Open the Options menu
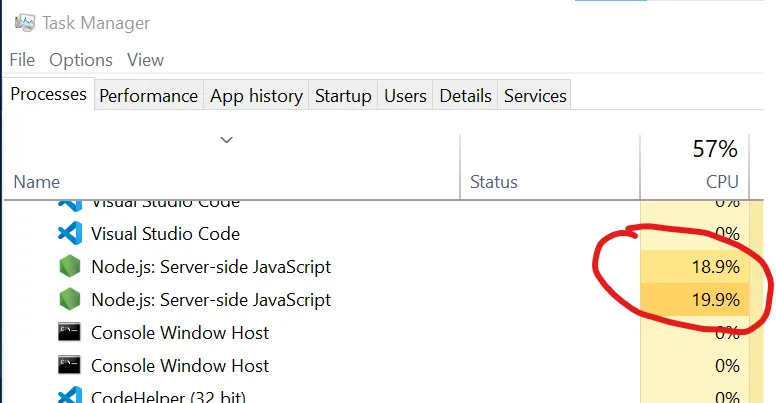The width and height of the screenshot is (776, 403). tap(81, 60)
